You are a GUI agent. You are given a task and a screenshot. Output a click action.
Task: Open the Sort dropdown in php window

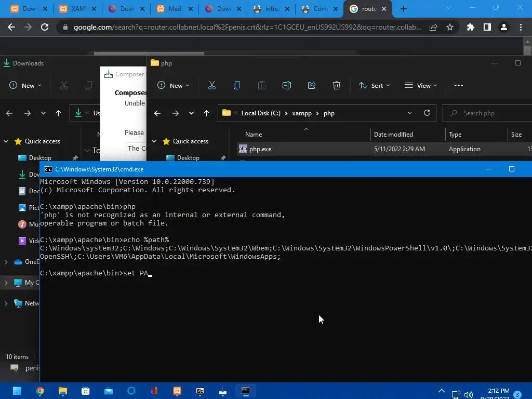pos(375,86)
